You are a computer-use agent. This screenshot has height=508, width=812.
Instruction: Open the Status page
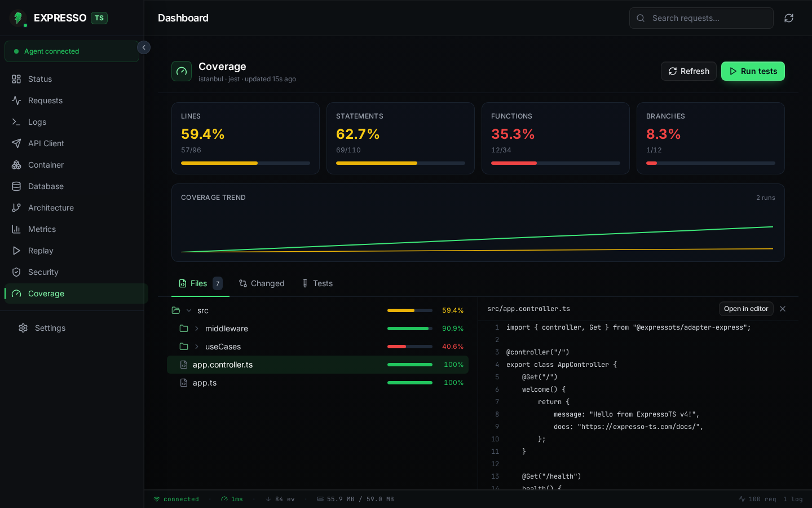[74, 79]
